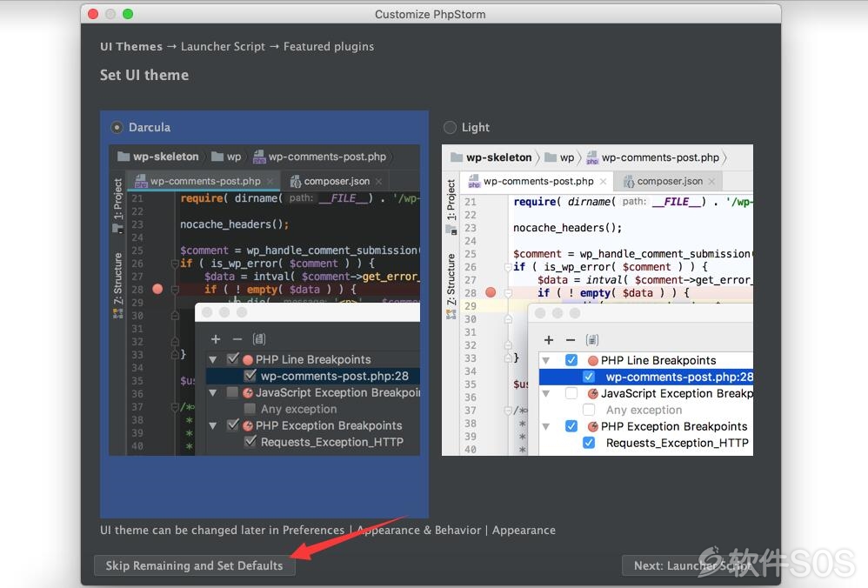Toggle JavaScript Exception Breakpoints checkbox in Darcula preview
The image size is (868, 588).
pos(232,392)
